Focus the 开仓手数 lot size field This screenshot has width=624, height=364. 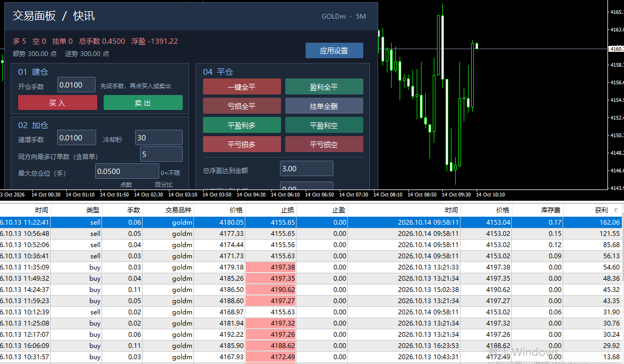click(76, 85)
